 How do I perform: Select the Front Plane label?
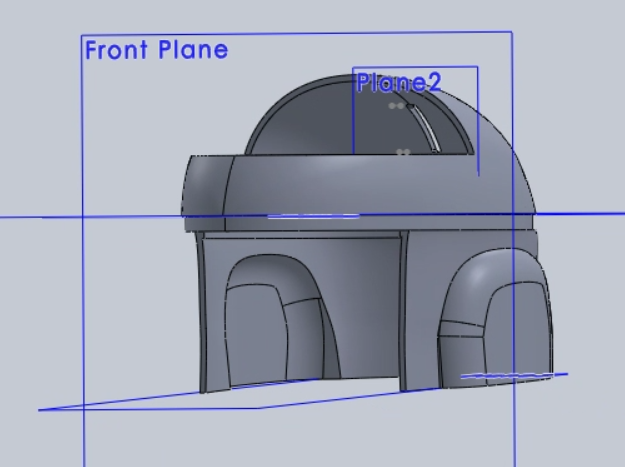click(157, 50)
